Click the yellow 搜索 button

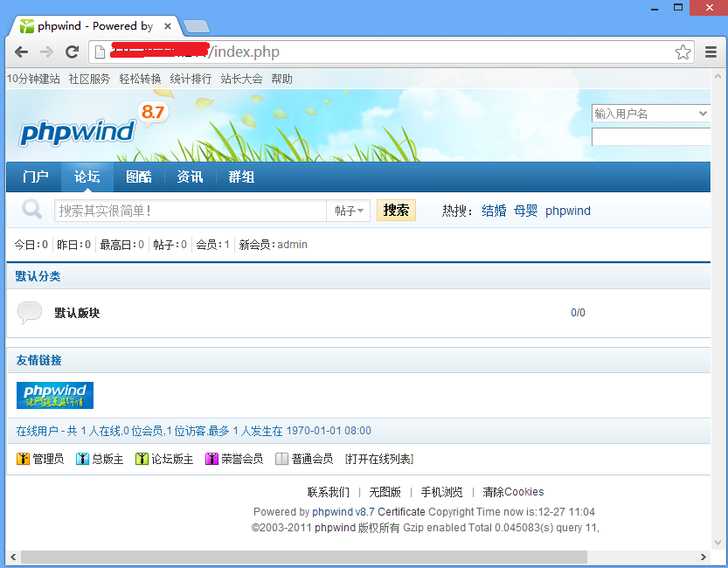(396, 211)
